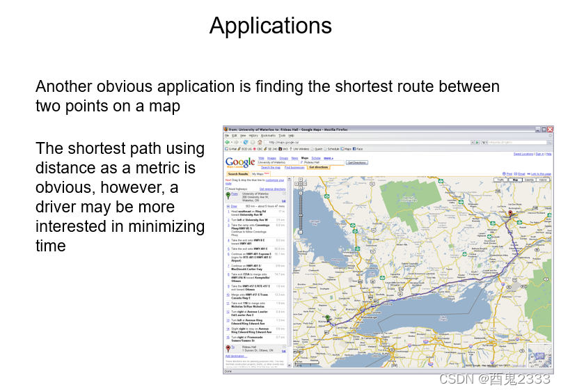Click the map zoom level slider handle
Image resolution: width=561 pixels, height=392 pixels.
[301, 215]
